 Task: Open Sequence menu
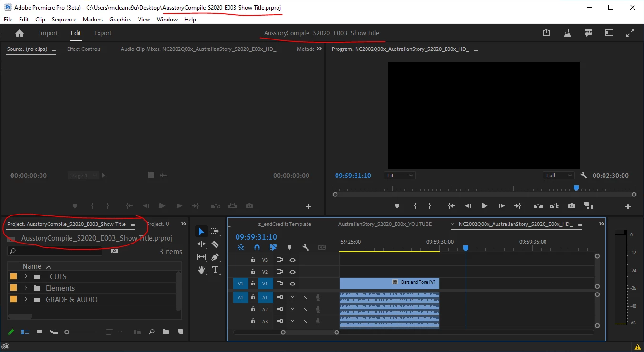[64, 20]
